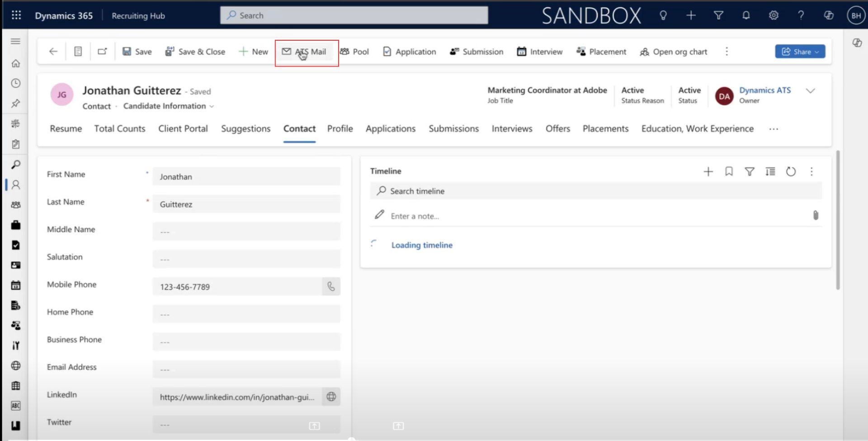Open Contacts person icon in sidebar

click(x=15, y=185)
